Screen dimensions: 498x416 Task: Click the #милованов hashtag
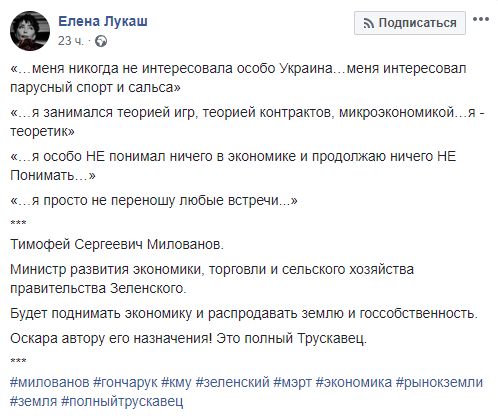[x=50, y=382]
